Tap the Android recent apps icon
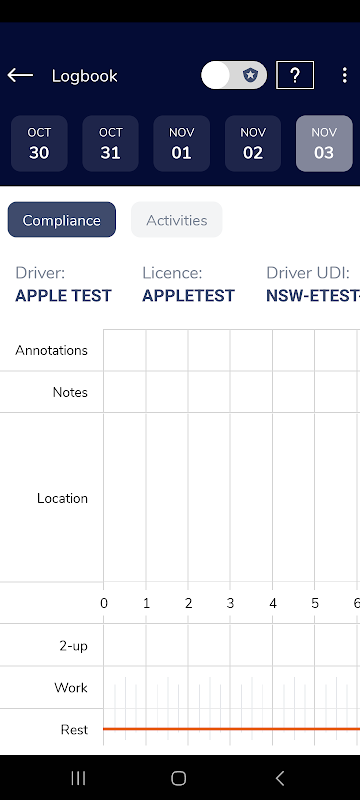 (x=78, y=778)
